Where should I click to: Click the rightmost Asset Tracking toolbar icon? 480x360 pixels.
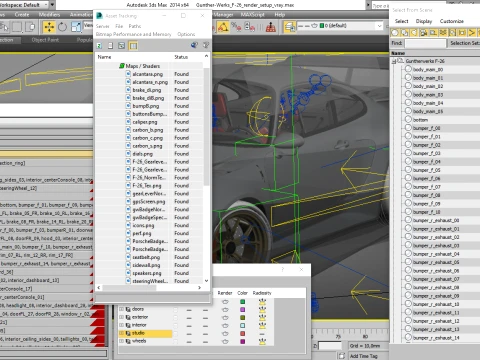[x=206, y=45]
